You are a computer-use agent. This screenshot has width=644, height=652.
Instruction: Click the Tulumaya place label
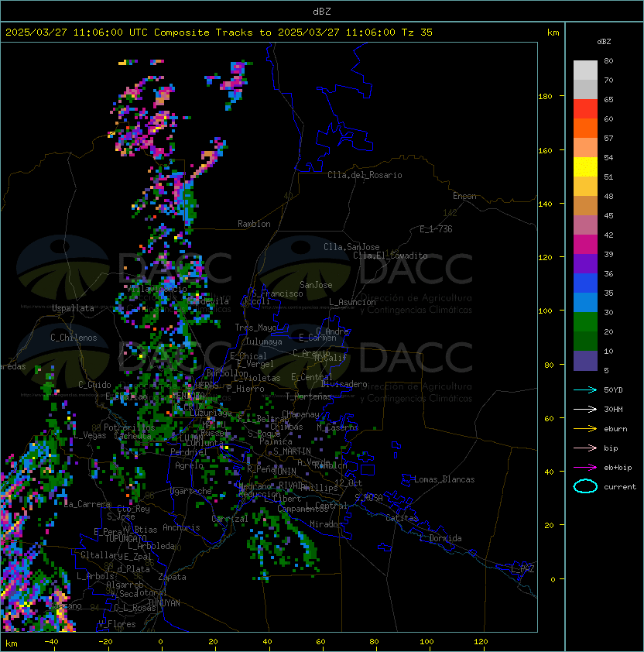coord(264,341)
